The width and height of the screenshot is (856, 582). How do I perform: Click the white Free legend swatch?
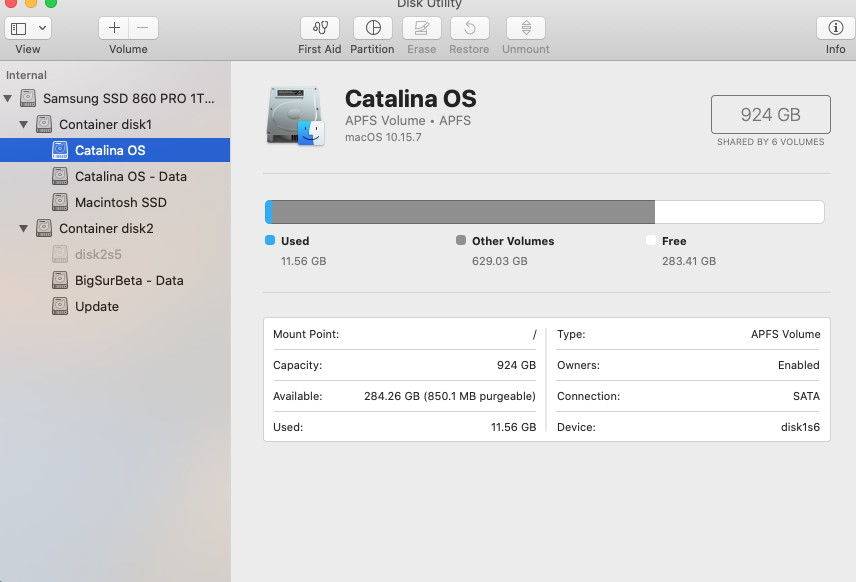tap(651, 240)
